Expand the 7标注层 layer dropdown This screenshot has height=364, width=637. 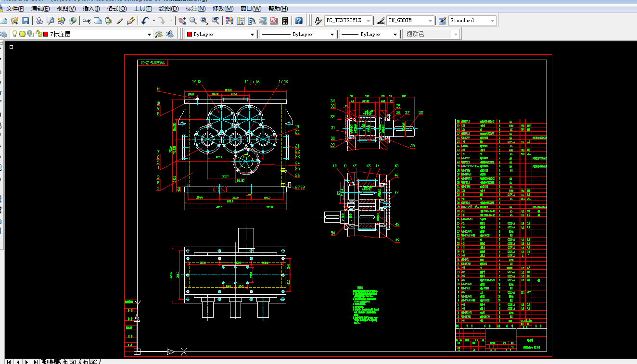[149, 34]
